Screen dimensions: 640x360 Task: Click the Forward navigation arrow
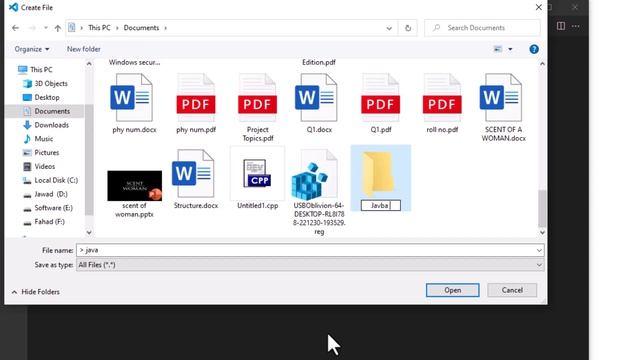click(32, 28)
